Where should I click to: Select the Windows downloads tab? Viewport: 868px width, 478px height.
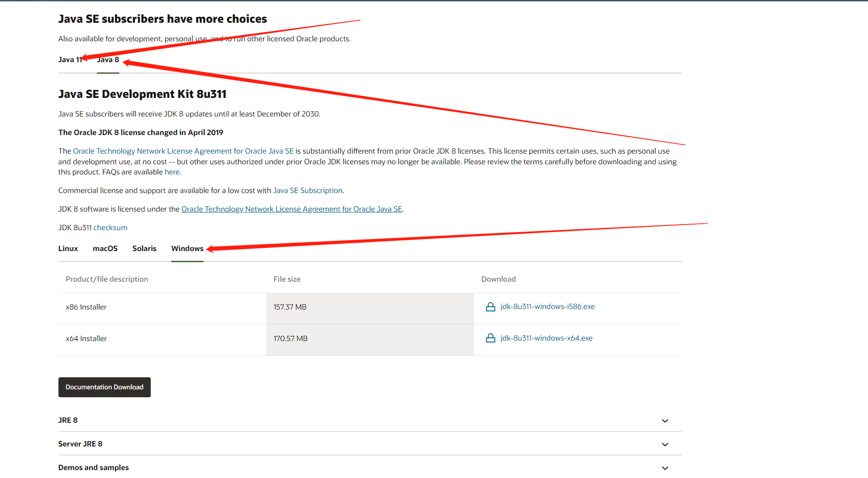[x=187, y=249]
